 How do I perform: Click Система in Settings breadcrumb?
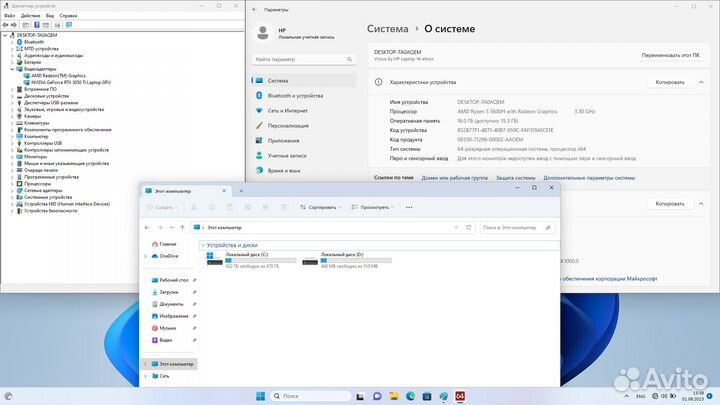click(388, 28)
